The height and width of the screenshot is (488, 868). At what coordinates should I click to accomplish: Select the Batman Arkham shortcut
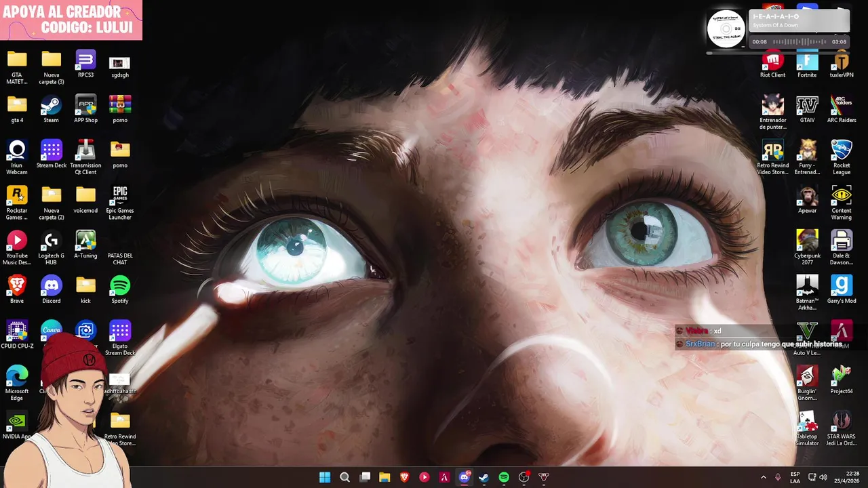click(x=807, y=293)
